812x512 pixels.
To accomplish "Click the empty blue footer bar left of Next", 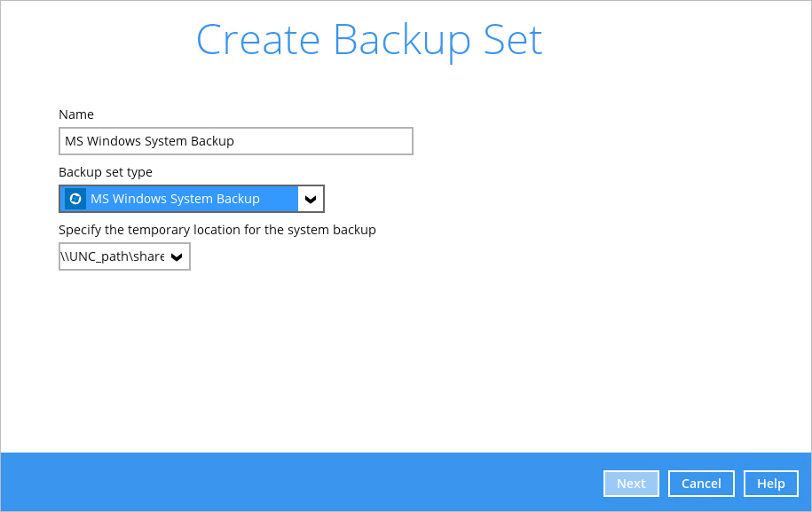I will [x=302, y=484].
